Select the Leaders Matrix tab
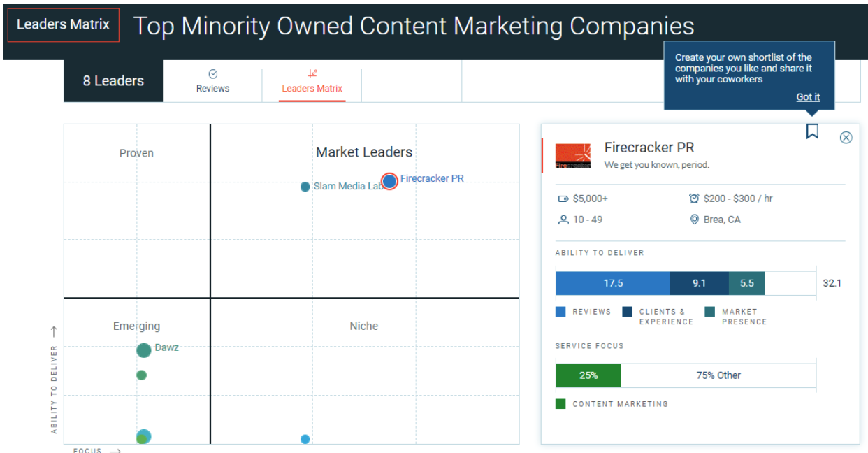The image size is (868, 453). (312, 81)
